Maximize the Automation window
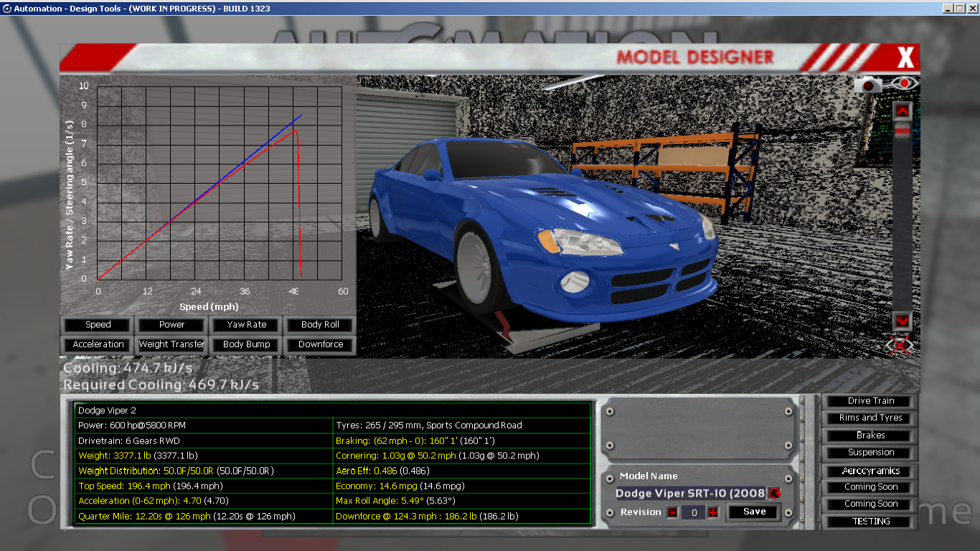This screenshot has height=551, width=980. [959, 8]
